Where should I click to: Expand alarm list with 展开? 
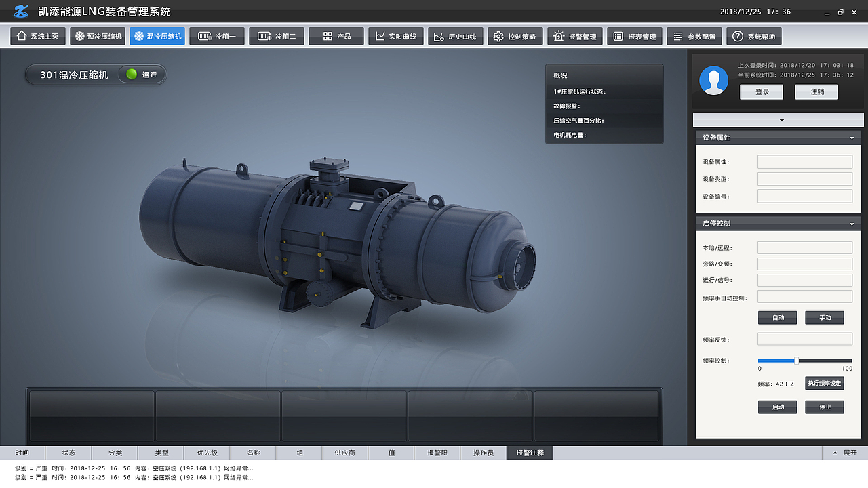(x=845, y=453)
